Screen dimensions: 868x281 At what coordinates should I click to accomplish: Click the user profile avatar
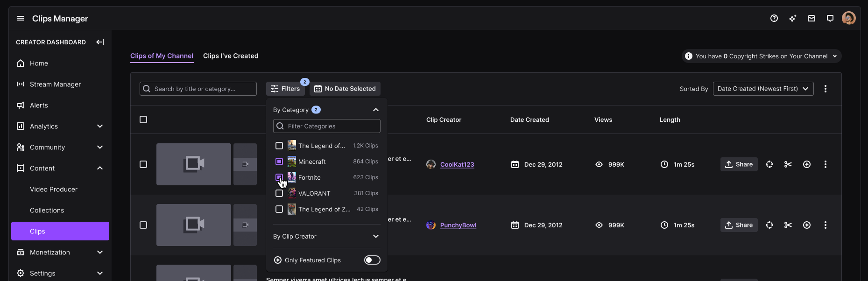848,19
